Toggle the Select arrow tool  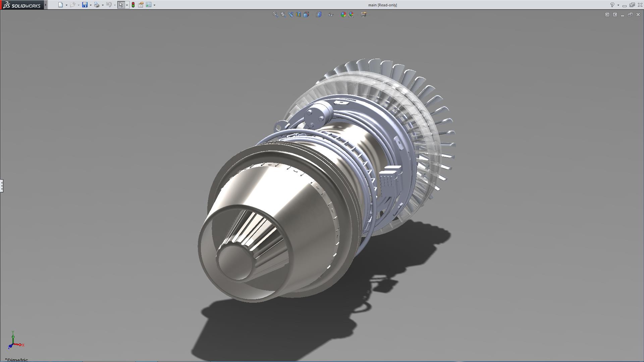pyautogui.click(x=121, y=5)
